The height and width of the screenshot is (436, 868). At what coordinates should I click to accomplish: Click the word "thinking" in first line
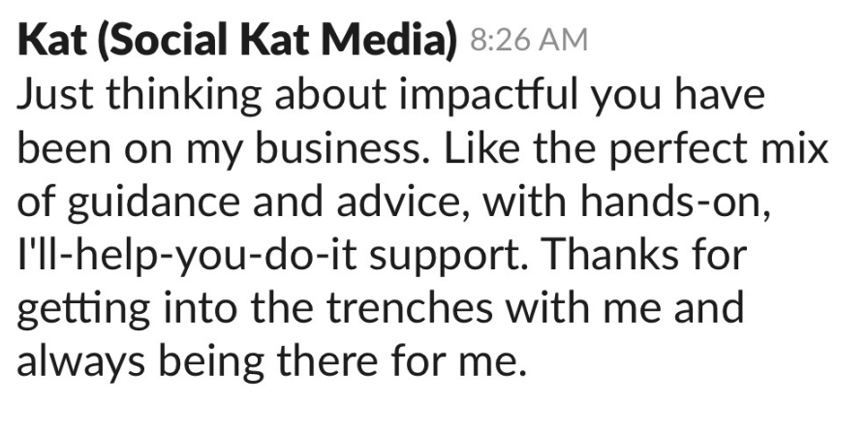183,96
